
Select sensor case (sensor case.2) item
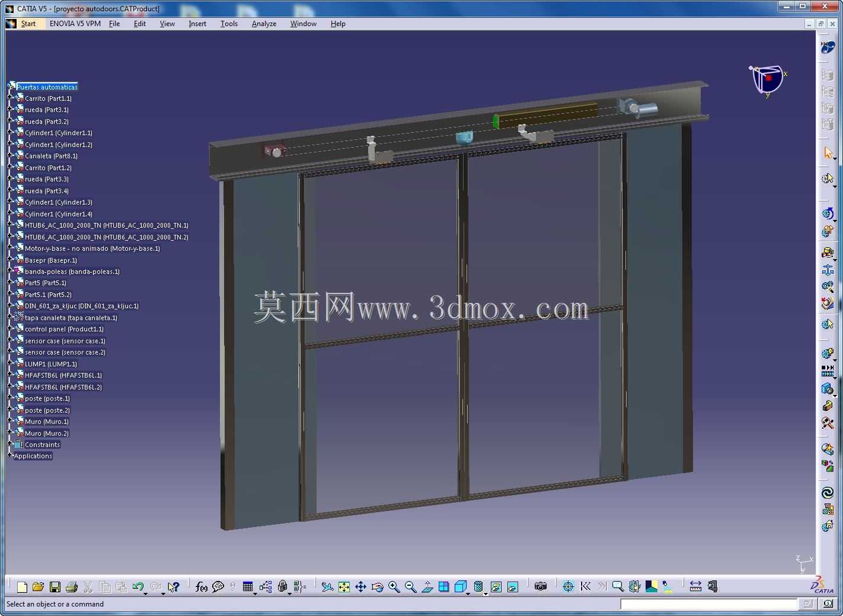click(x=65, y=352)
